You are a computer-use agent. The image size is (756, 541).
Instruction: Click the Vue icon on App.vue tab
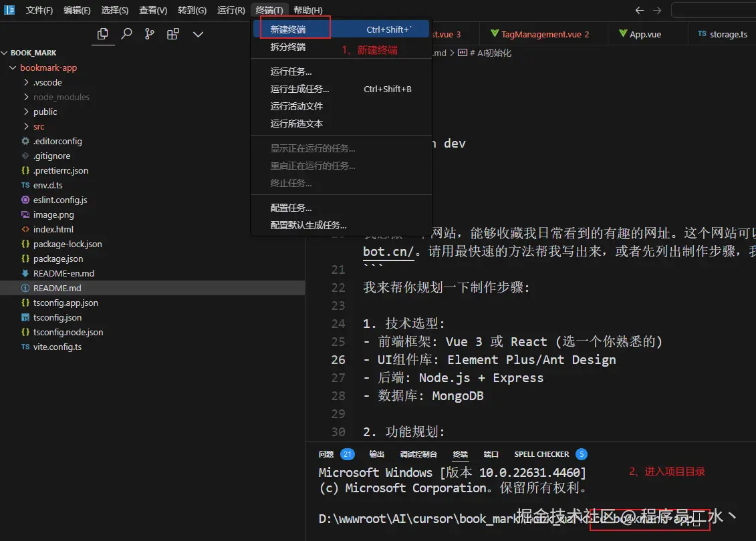pyautogui.click(x=623, y=33)
